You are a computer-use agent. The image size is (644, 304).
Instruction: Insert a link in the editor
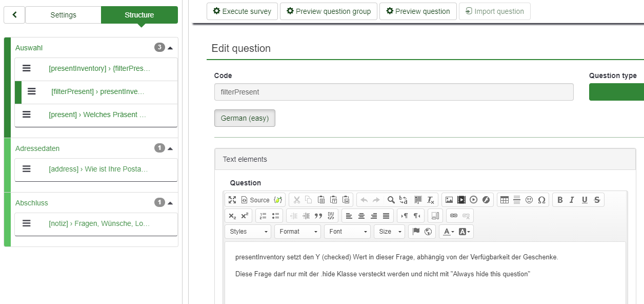coord(454,216)
